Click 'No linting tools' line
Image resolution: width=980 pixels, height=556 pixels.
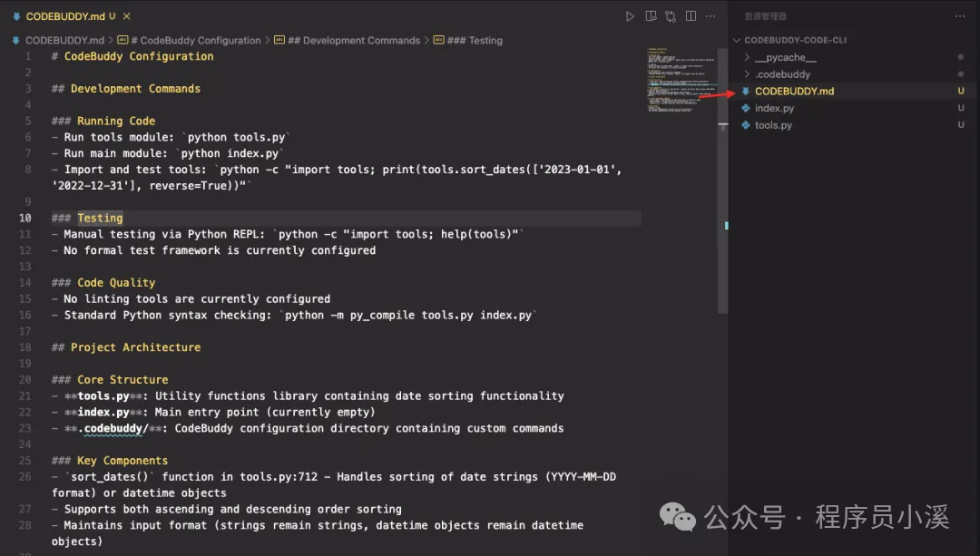191,299
